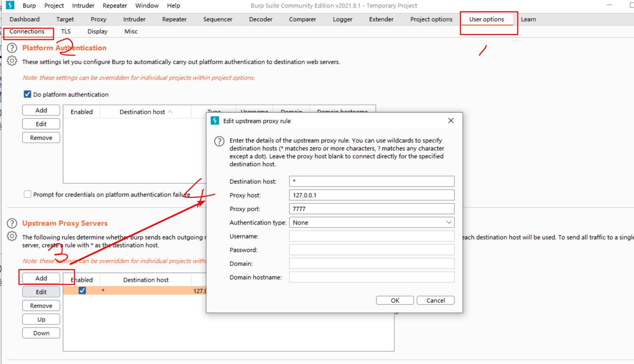Screen dimensions: 634x364
Task: Open Upstream Proxy Servers help question-mark icon
Action: pyautogui.click(x=12, y=223)
